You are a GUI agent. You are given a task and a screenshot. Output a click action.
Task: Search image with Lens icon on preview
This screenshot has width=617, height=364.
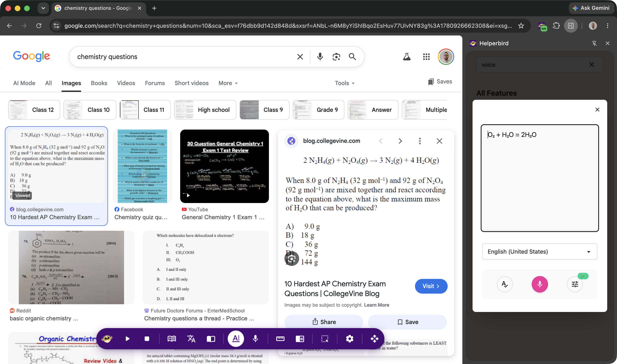pyautogui.click(x=292, y=259)
